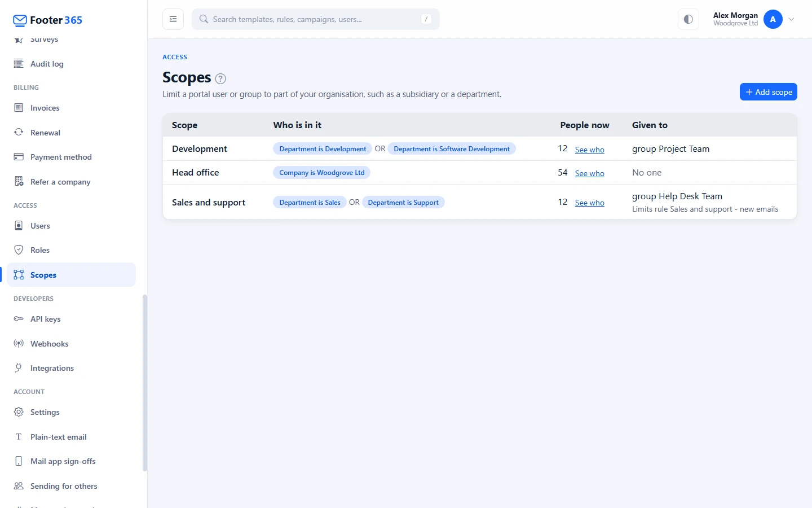Click the group Help Desk Team text
This screenshot has height=508, width=812.
pyautogui.click(x=677, y=196)
